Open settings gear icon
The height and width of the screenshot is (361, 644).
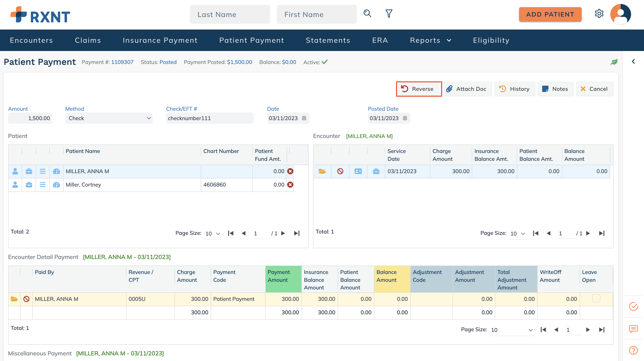pos(599,13)
